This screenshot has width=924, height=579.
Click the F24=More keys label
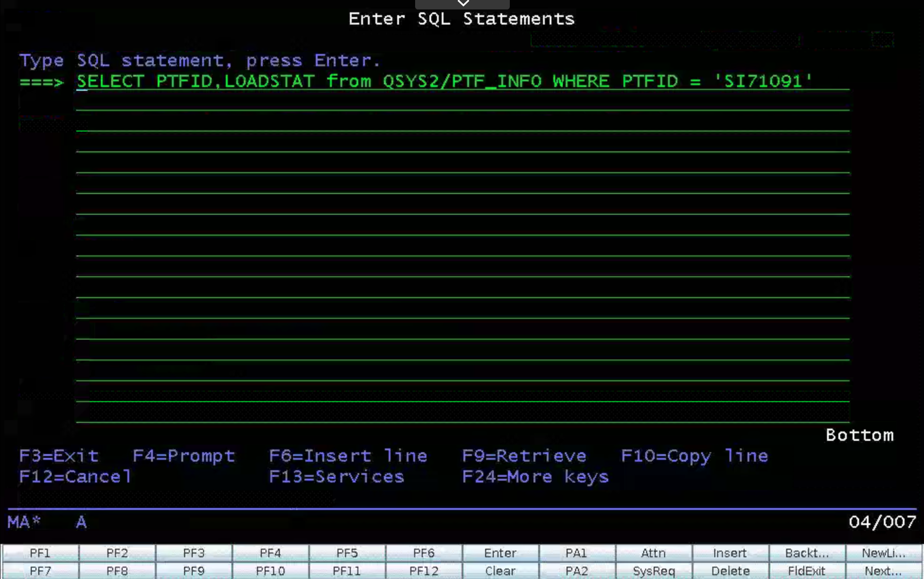535,477
